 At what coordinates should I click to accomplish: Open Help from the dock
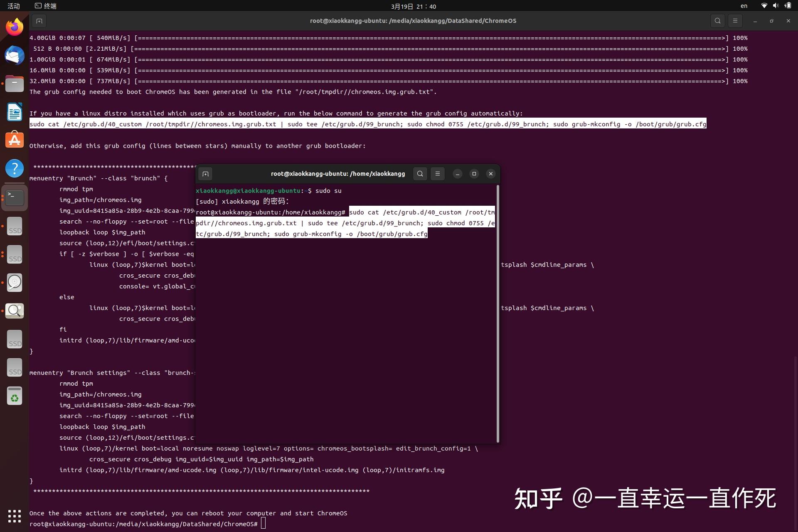point(15,169)
